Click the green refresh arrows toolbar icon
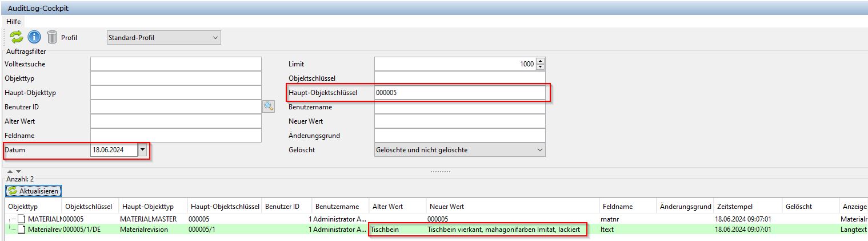This screenshot has width=868, height=241. click(17, 37)
